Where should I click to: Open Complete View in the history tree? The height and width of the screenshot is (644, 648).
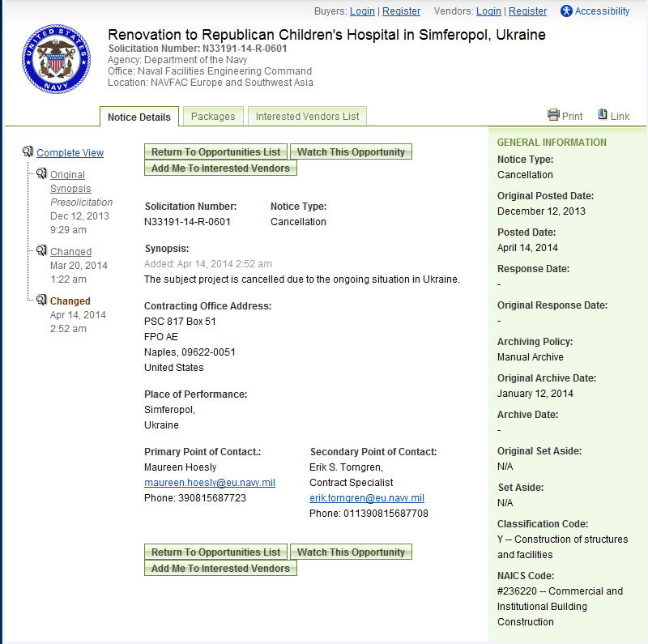point(70,153)
